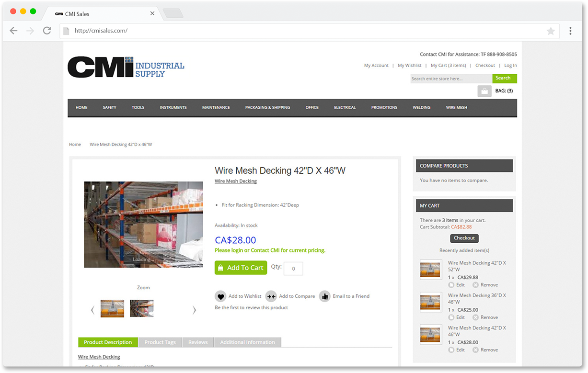
Task: Click the Log In link
Action: click(x=510, y=66)
